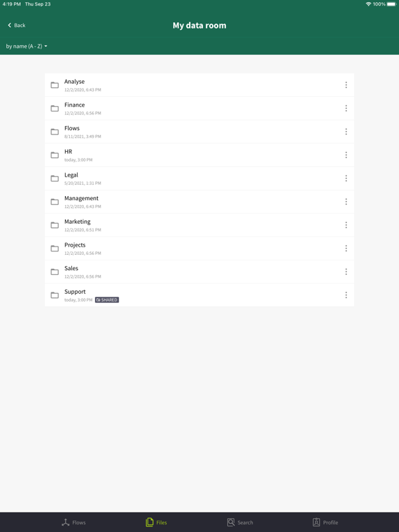Click the SHARED badge on Support
Screen dimensions: 399x532
107,300
